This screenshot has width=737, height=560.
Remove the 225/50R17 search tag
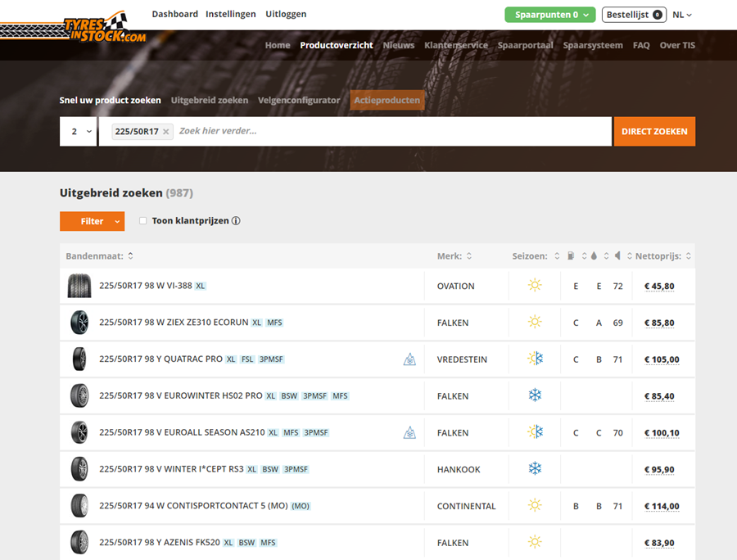pos(166,132)
